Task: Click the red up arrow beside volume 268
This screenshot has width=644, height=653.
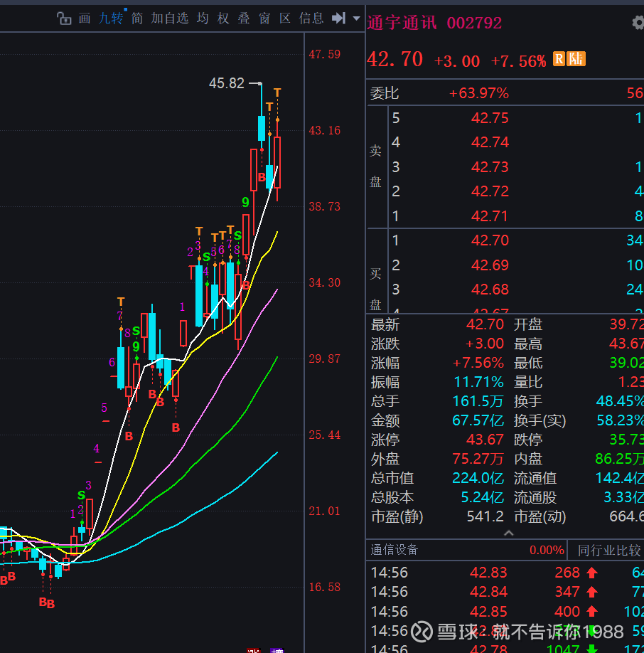Action: coord(592,573)
